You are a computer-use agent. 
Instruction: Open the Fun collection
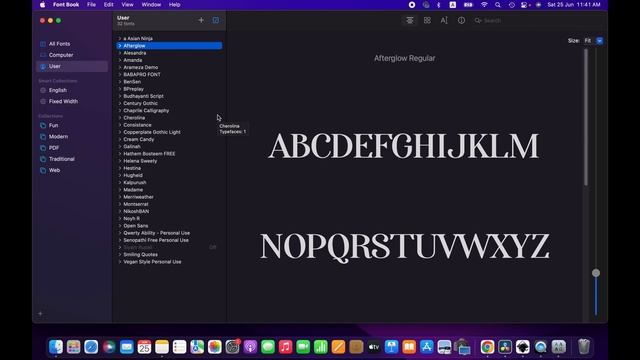pyautogui.click(x=53, y=125)
